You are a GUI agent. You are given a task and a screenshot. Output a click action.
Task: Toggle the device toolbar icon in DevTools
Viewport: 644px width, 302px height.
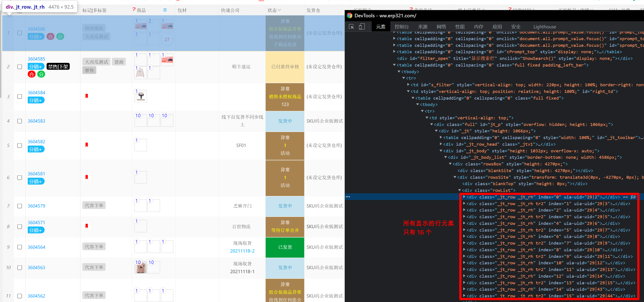tap(362, 26)
